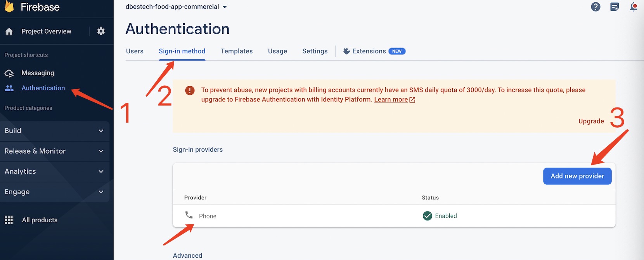Click the All products grid icon
Viewport: 644px width, 260px height.
pyautogui.click(x=9, y=220)
